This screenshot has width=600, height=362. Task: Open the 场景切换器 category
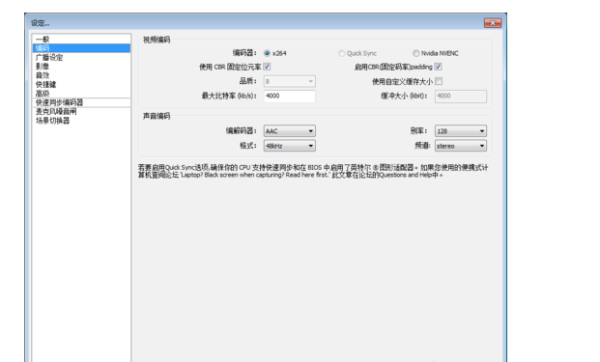[81, 121]
